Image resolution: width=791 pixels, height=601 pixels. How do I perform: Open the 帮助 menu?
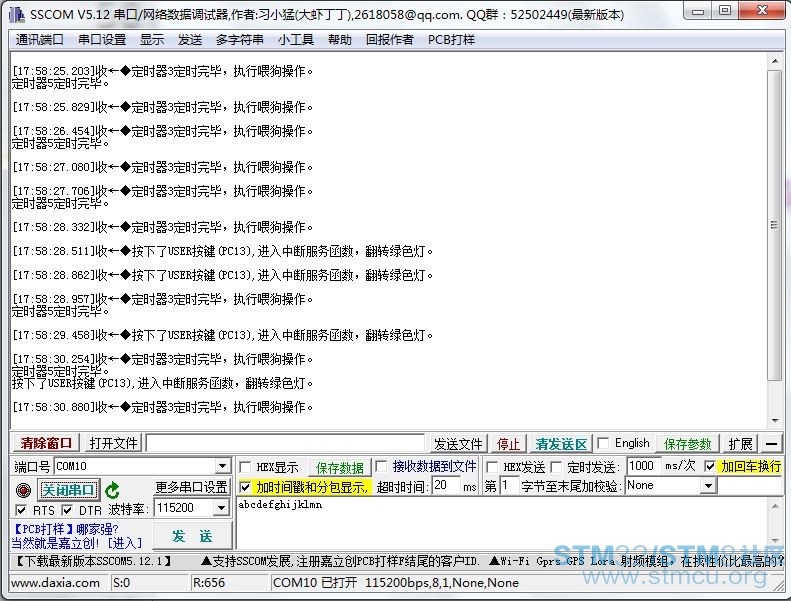tap(340, 39)
